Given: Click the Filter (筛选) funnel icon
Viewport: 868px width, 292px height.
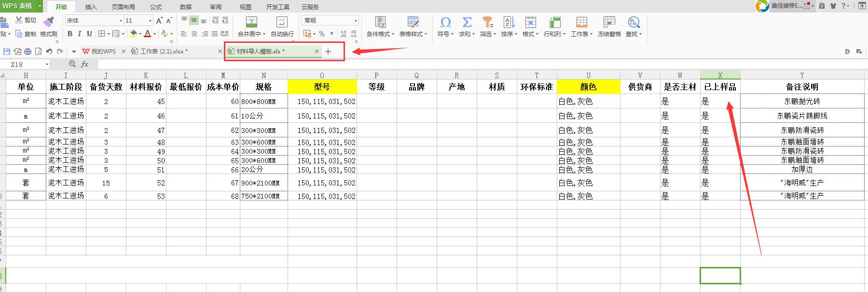Looking at the screenshot, I should 487,22.
